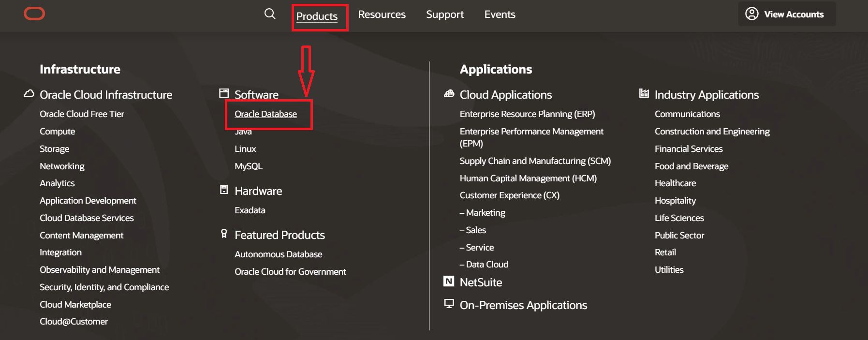Open the Storage link
This screenshot has height=340, width=868.
coord(54,149)
